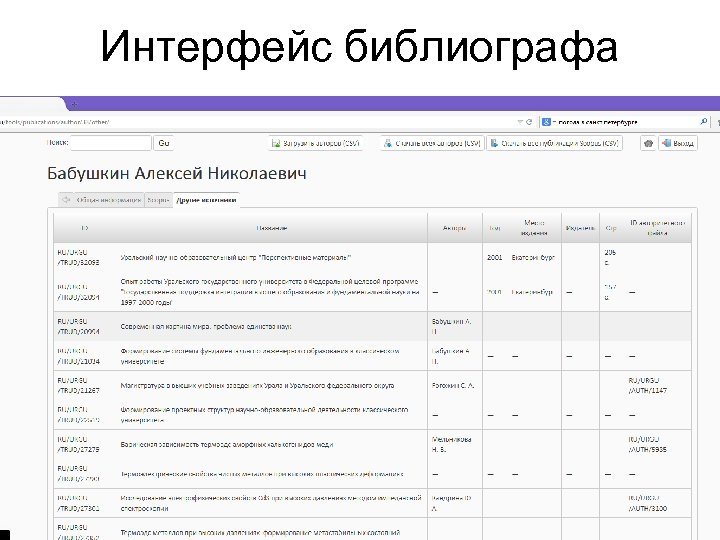Image resolution: width=720 pixels, height=540 pixels.
Task: Click the Загрузить авторов (CSV) button
Action: (x=315, y=143)
